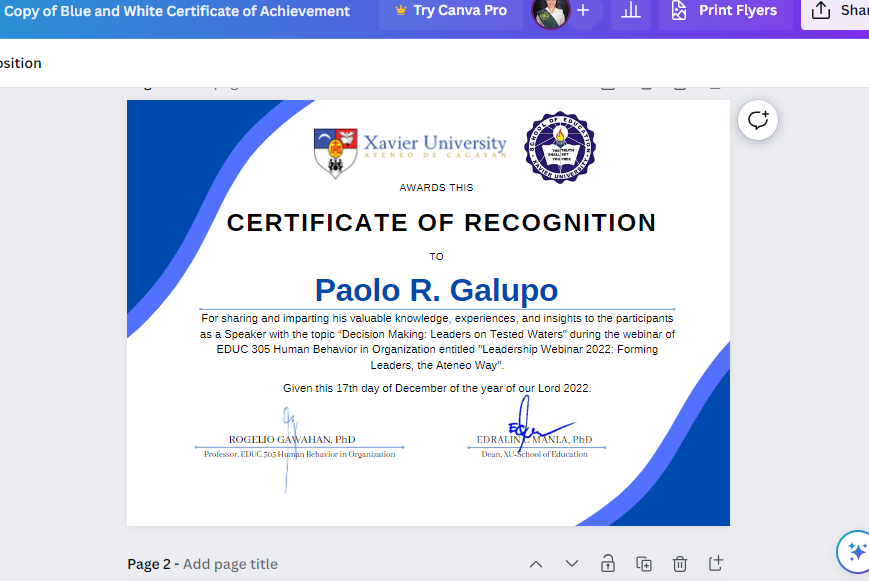The width and height of the screenshot is (869, 581).
Task: Select the For sharing and imparting paragraph
Action: [x=437, y=342]
